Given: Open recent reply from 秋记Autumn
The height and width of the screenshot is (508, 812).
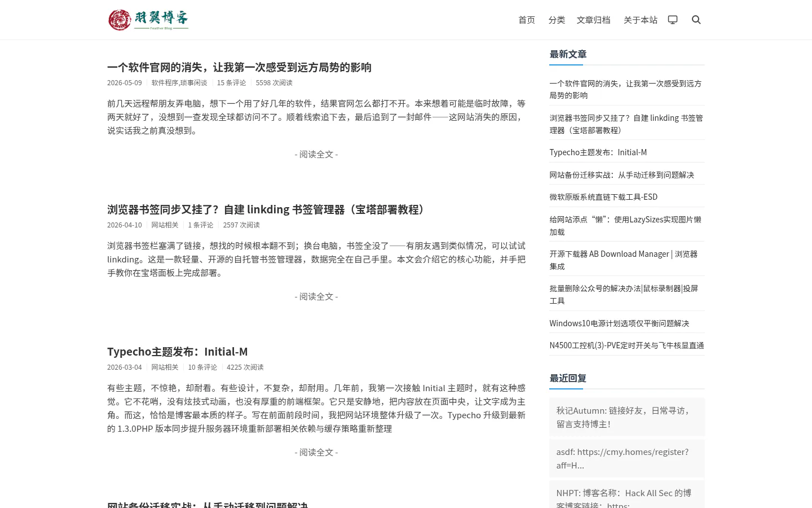Looking at the screenshot, I should [627, 417].
